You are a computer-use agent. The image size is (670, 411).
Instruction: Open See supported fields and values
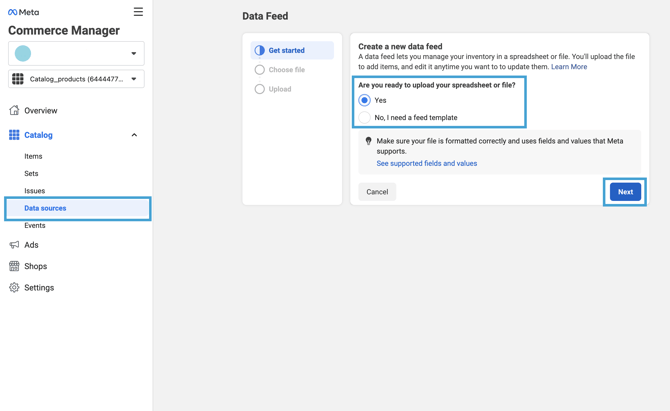tap(426, 163)
